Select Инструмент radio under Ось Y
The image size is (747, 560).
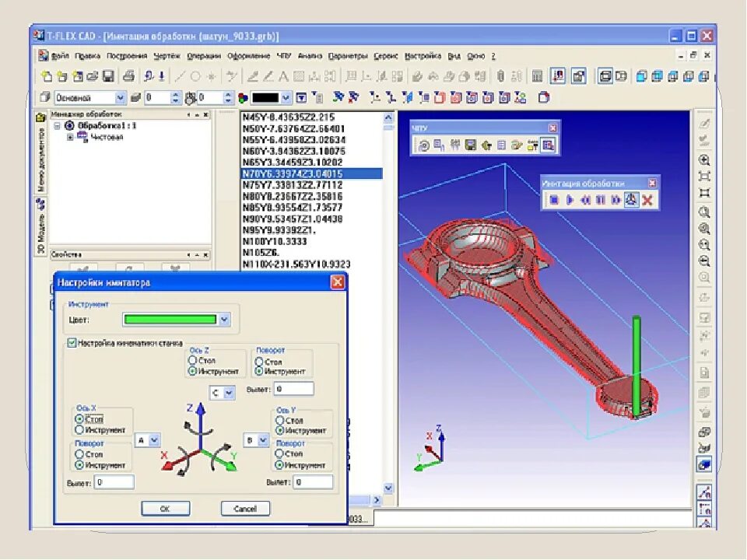tap(279, 430)
